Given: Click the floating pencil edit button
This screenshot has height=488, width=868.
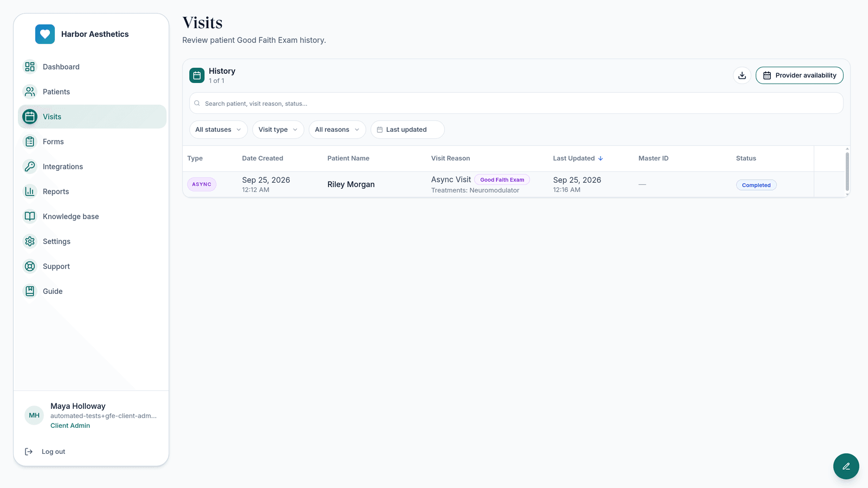Looking at the screenshot, I should (x=846, y=466).
